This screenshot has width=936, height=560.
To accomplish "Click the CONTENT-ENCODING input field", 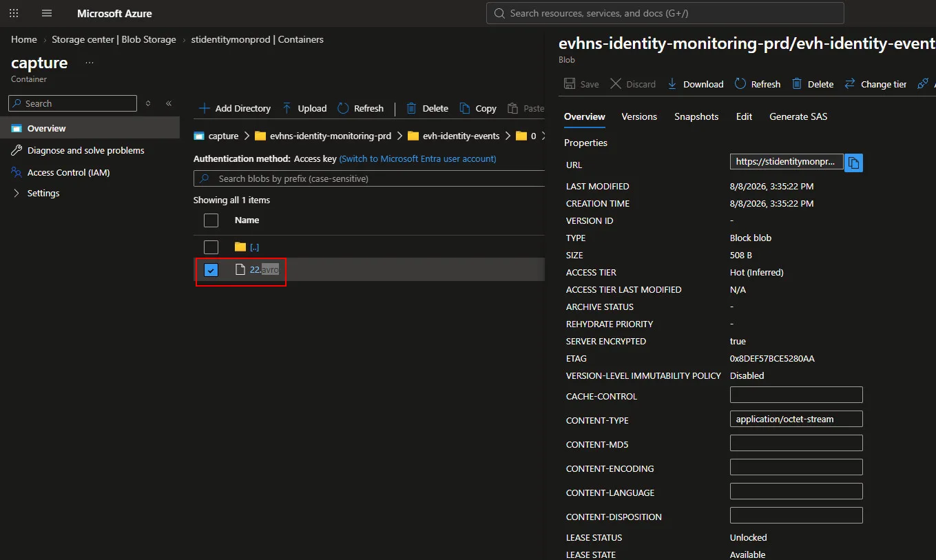I will (x=796, y=467).
